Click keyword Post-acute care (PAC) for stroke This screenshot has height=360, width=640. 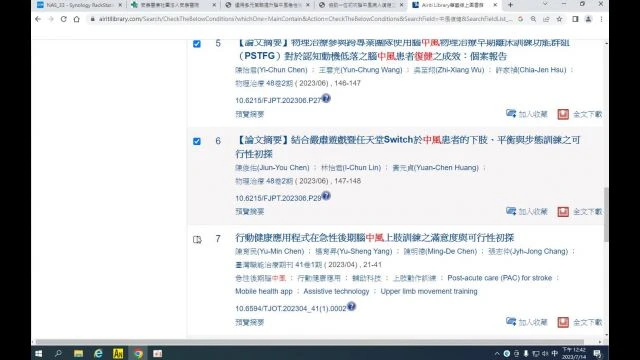click(x=500, y=278)
